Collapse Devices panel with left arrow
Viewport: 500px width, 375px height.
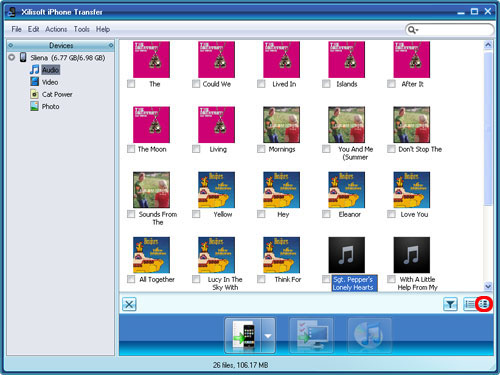click(x=11, y=45)
